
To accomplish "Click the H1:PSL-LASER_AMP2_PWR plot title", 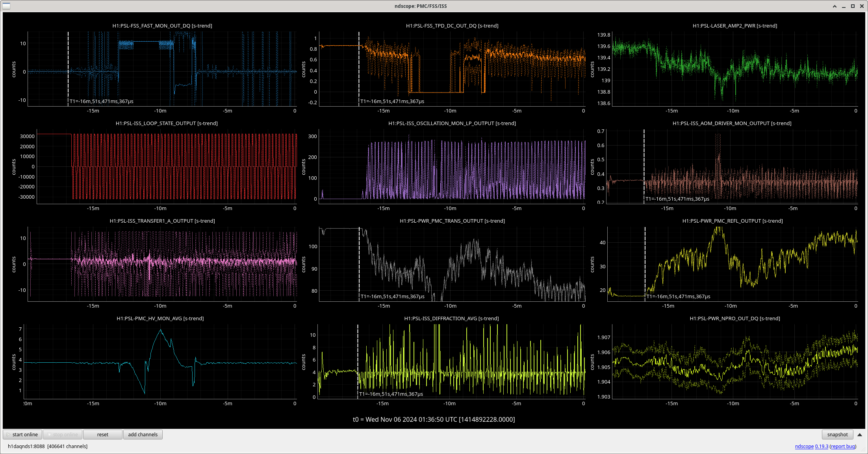I will pos(735,26).
